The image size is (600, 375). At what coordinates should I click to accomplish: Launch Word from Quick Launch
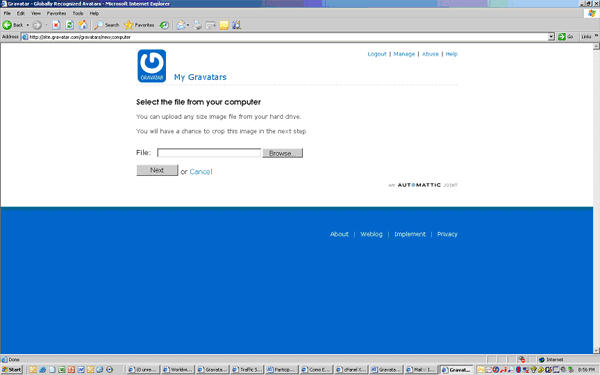(80, 370)
